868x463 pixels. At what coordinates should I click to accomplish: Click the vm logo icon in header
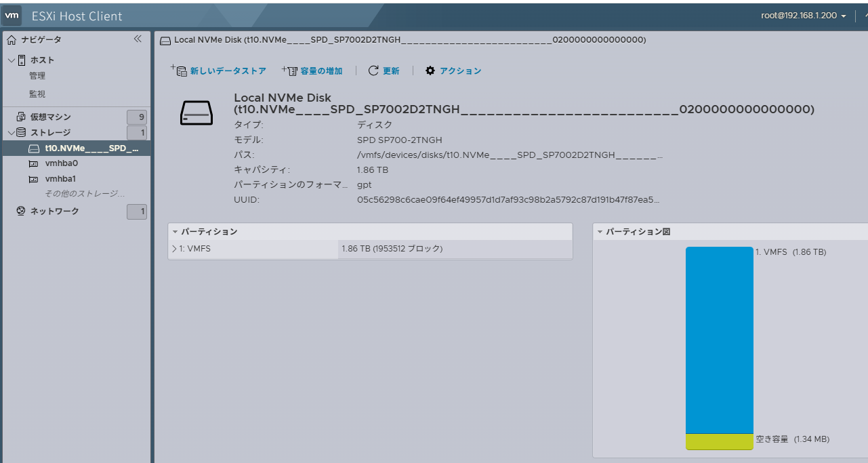click(x=12, y=16)
